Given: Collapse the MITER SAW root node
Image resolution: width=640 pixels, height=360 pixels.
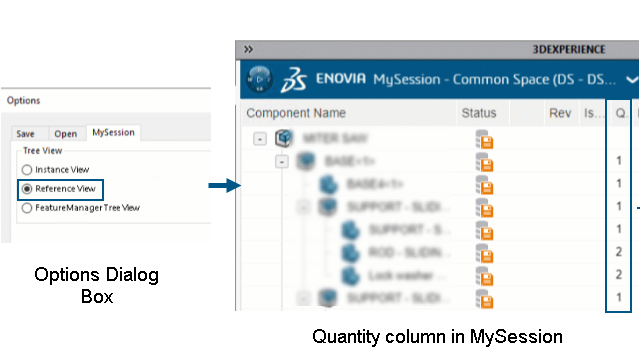Looking at the screenshot, I should pyautogui.click(x=260, y=139).
